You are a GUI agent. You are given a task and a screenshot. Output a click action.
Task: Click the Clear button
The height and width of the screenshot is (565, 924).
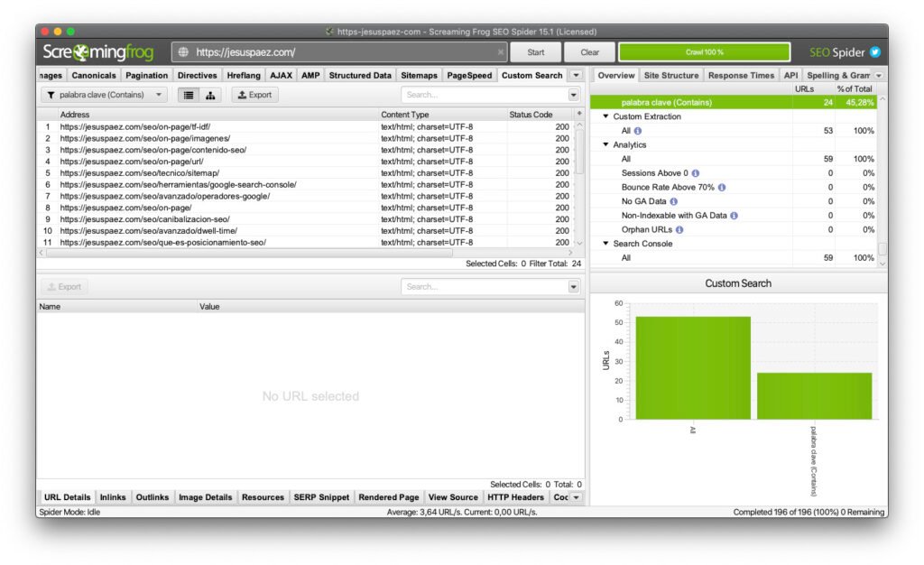click(589, 52)
